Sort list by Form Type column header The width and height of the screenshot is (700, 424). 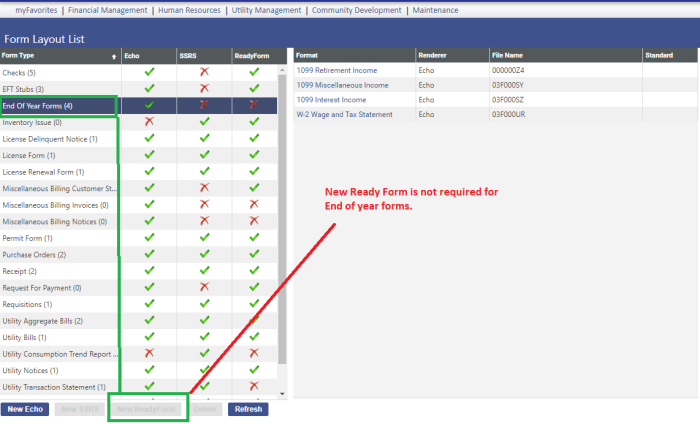click(58, 56)
